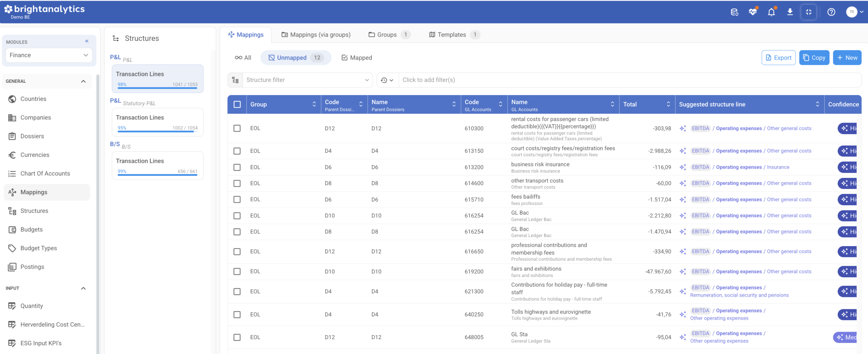
Task: Click AI suggestion sparkle for account 610300
Action: [x=683, y=128]
